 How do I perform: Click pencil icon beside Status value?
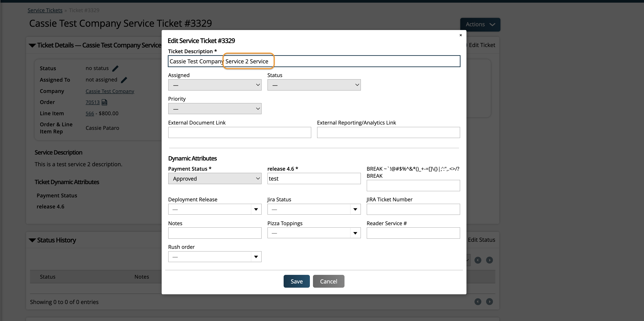(x=115, y=68)
